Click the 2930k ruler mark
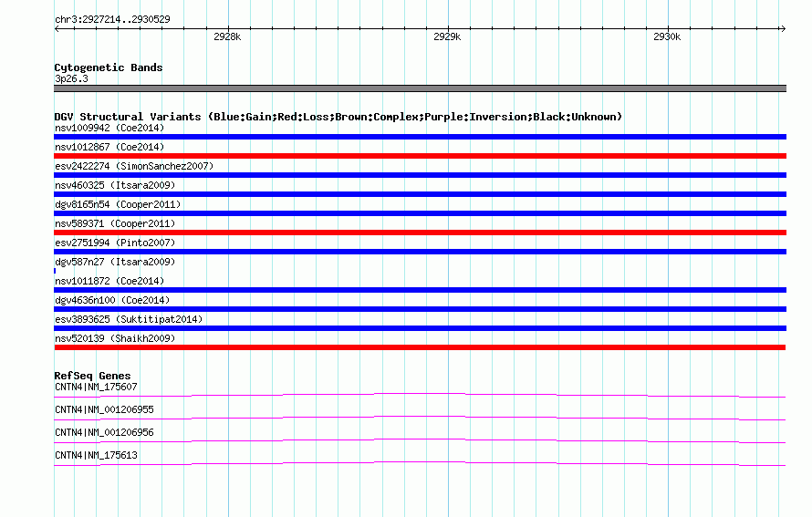 [x=667, y=36]
